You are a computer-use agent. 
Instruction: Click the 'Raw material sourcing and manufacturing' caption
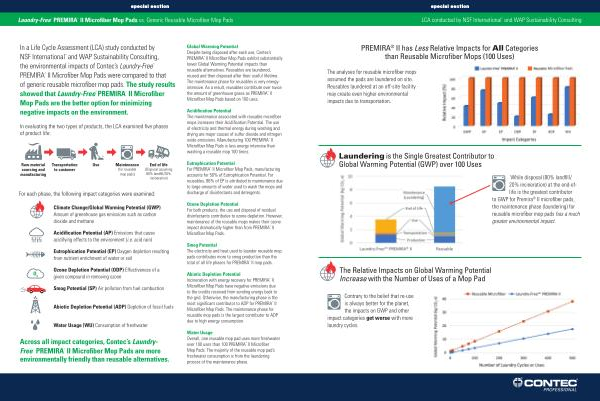click(33, 170)
